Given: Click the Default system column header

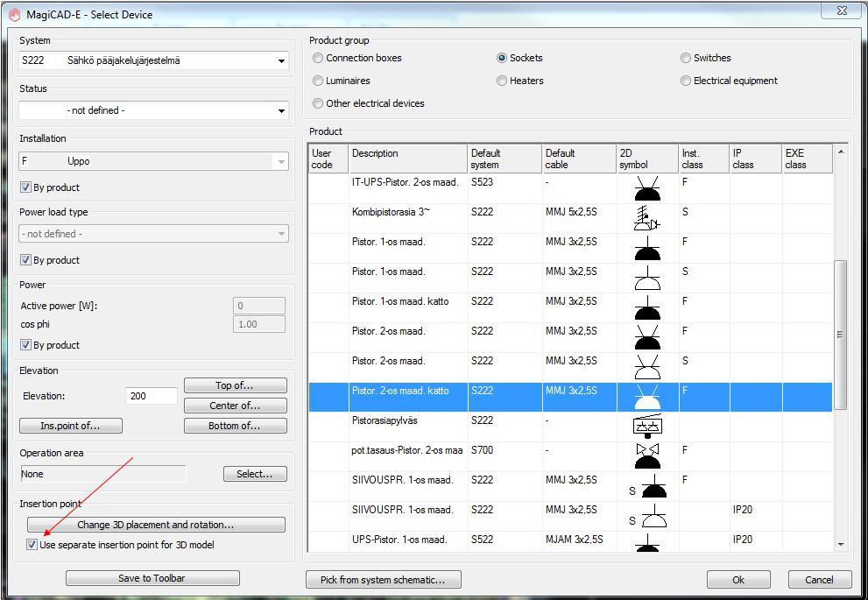Looking at the screenshot, I should click(505, 159).
